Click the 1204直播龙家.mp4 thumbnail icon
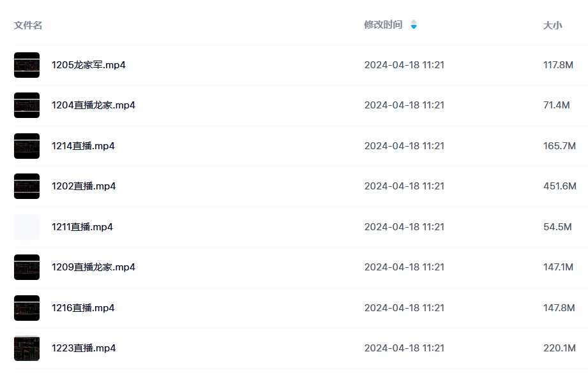Image resolution: width=588 pixels, height=382 pixels. 27,105
